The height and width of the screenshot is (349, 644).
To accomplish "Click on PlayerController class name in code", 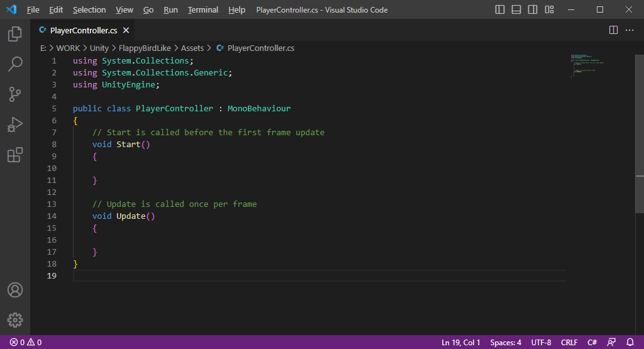I will (174, 108).
